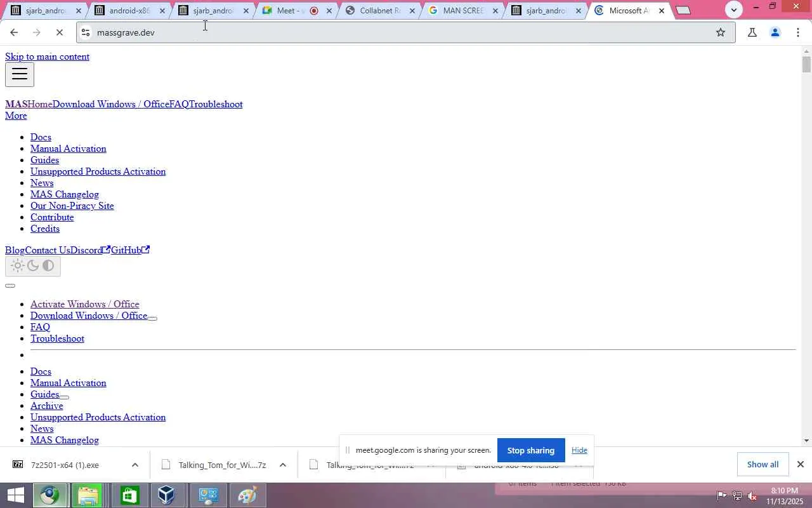Viewport: 812px width, 508px height.
Task: Open Our Non-Piracy Site link
Action: click(72, 206)
